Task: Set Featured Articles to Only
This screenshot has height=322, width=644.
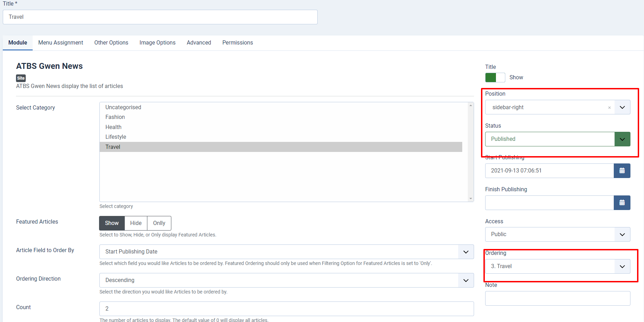Action: (x=159, y=223)
